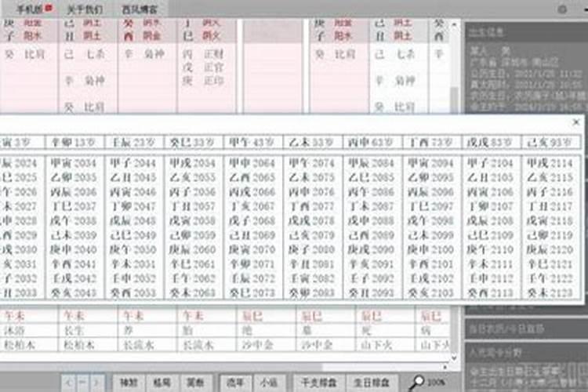Screen dimensions: 588x392
Task: Select the 甲午 43岁 decade header
Action: click(x=252, y=143)
